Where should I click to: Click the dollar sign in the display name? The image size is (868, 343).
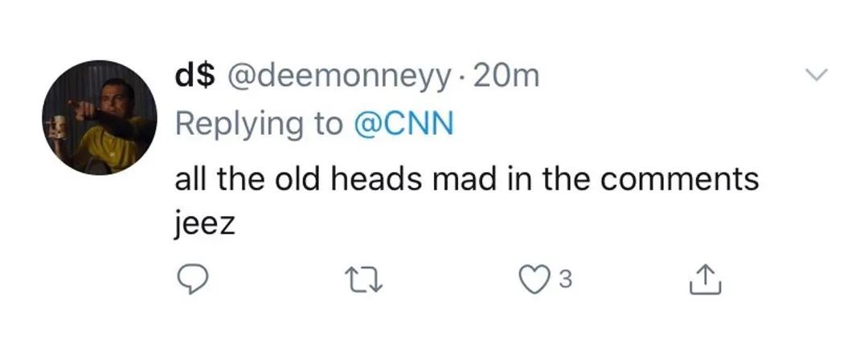tap(205, 76)
